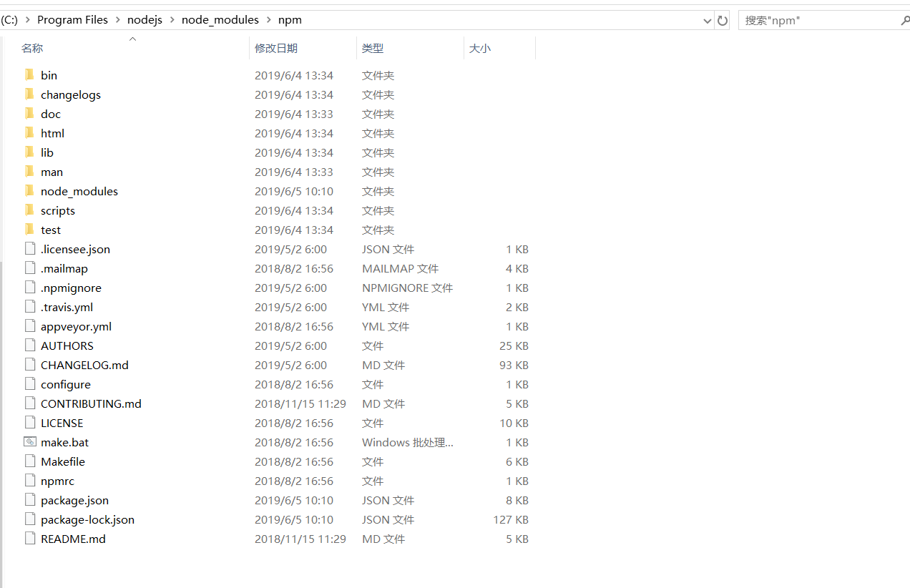Click the test folder icon
This screenshot has height=588, width=910.
[29, 230]
